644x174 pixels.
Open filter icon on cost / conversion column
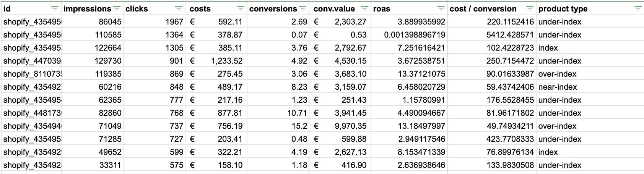[x=530, y=8]
